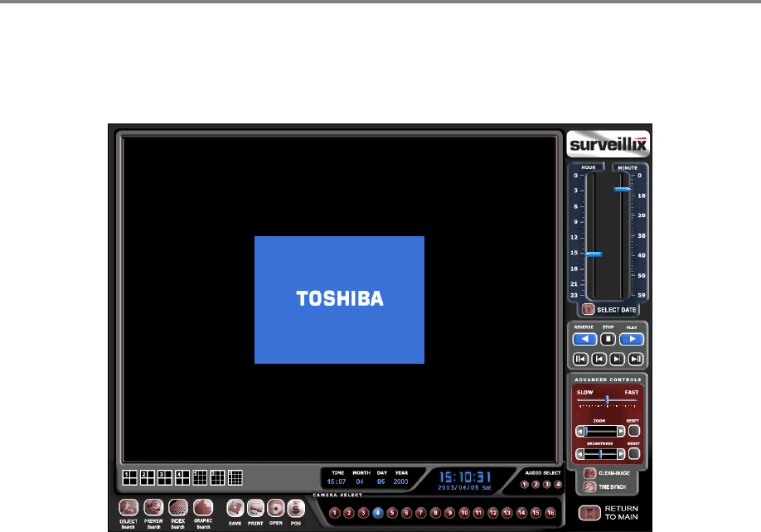Step back one frame
Screen dimensions: 761x532
[599, 359]
